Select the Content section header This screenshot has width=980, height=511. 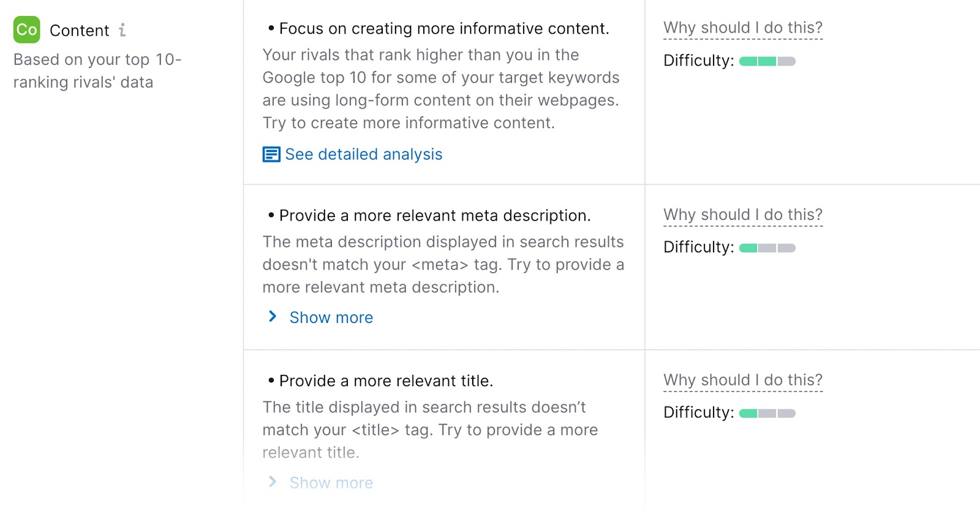coord(80,29)
